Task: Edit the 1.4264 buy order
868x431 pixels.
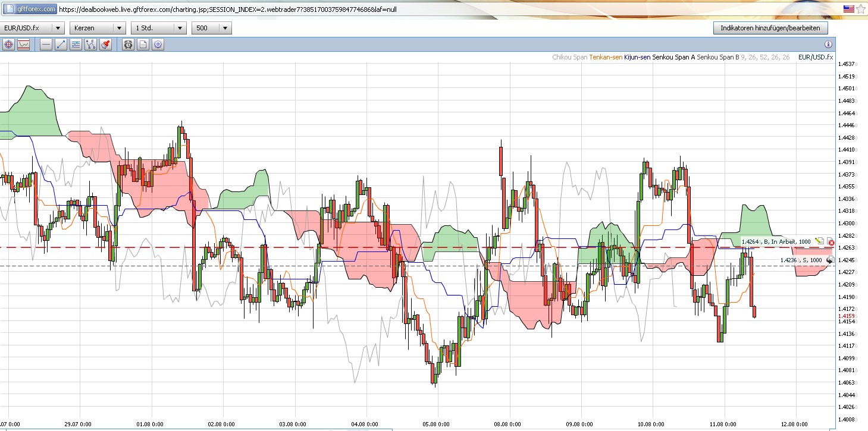Action: [x=820, y=241]
